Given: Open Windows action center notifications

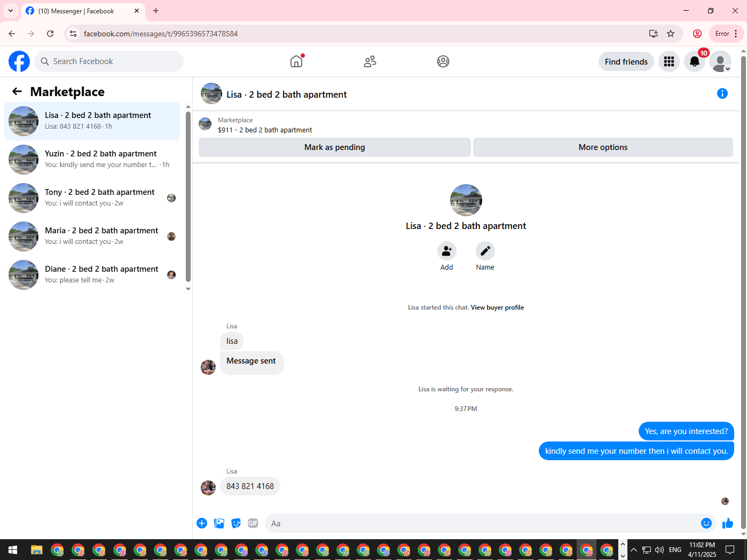Looking at the screenshot, I should tap(730, 550).
